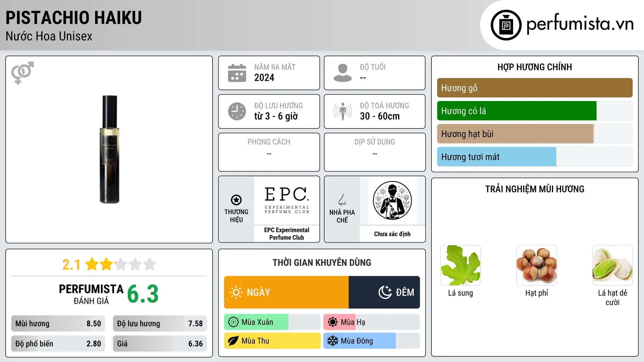Click the green 6.3 Perfumista score
Image resolution: width=644 pixels, height=362 pixels.
pos(143,294)
